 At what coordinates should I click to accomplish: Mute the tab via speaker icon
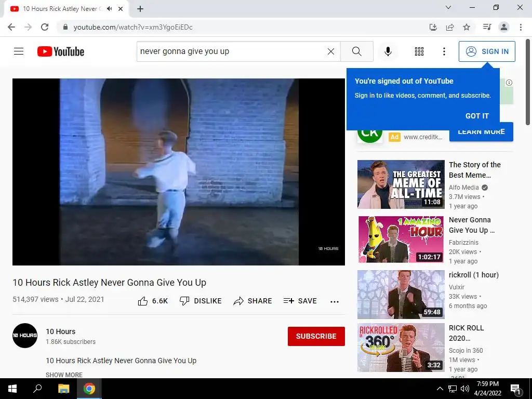click(x=109, y=9)
